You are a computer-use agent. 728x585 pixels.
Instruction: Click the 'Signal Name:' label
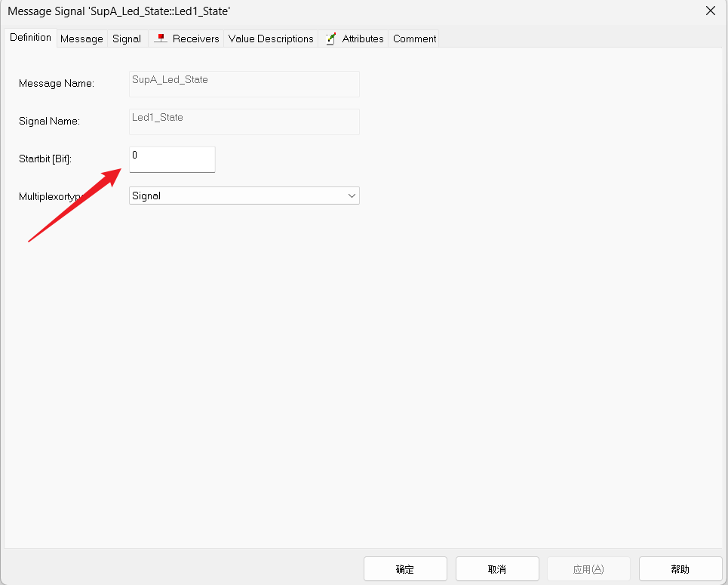(49, 122)
